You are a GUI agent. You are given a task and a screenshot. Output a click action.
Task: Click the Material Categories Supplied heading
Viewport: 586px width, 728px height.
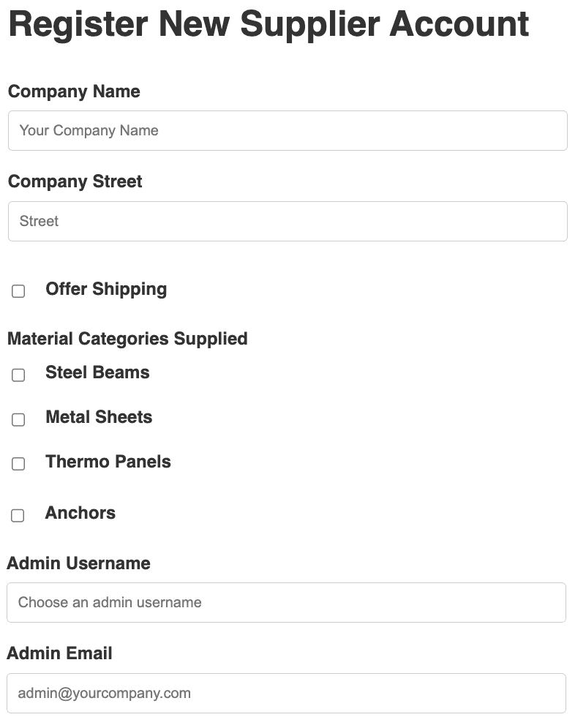coord(127,339)
